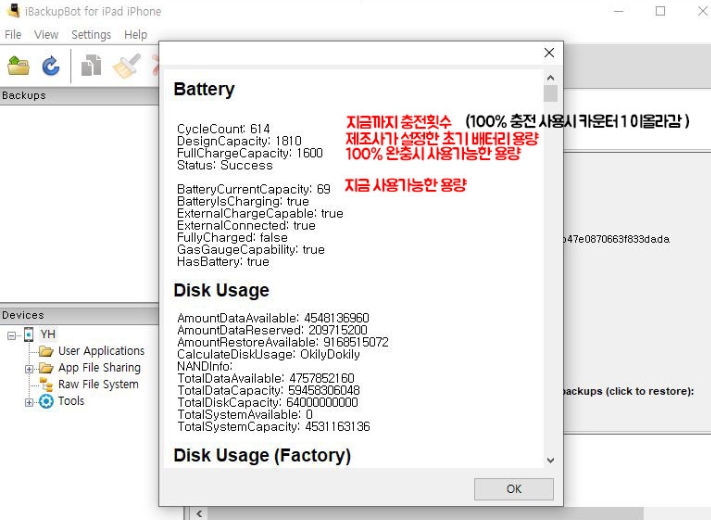This screenshot has height=520, width=711.
Task: Click the dialog scrollbar up arrow
Action: (550, 78)
